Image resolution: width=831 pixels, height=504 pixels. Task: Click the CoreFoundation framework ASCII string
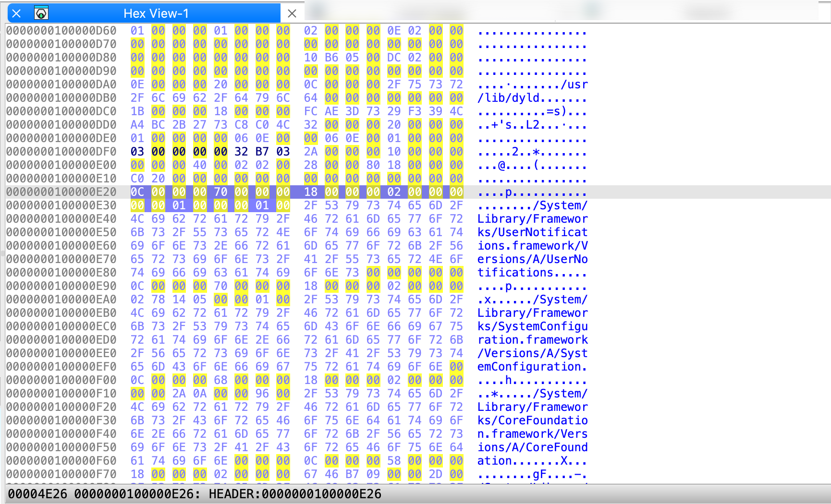pyautogui.click(x=532, y=420)
